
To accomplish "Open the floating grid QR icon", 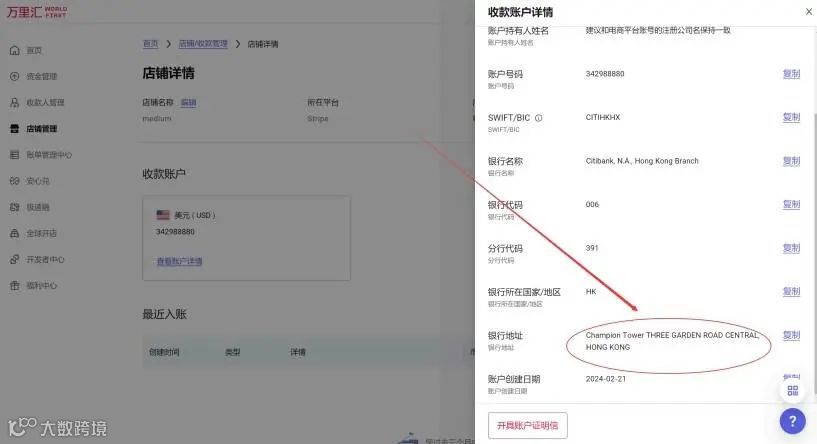I will (x=793, y=390).
